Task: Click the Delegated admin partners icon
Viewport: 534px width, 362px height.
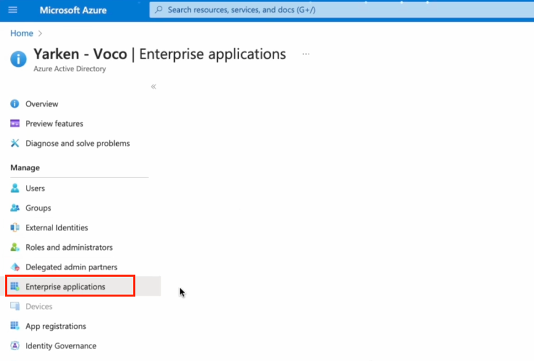Action: pyautogui.click(x=15, y=267)
